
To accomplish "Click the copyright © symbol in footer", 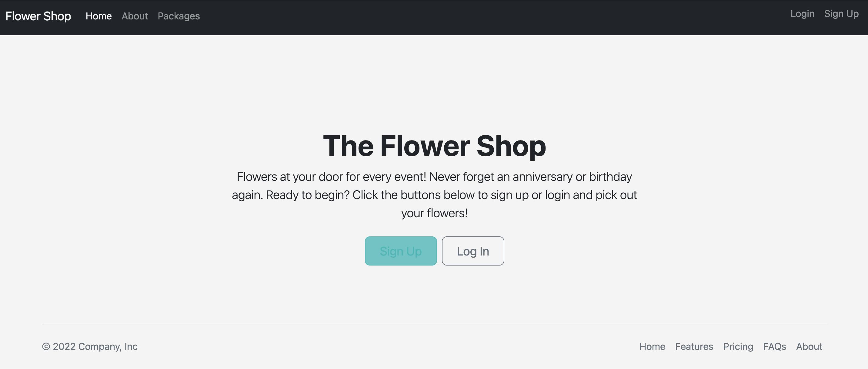I will point(46,347).
